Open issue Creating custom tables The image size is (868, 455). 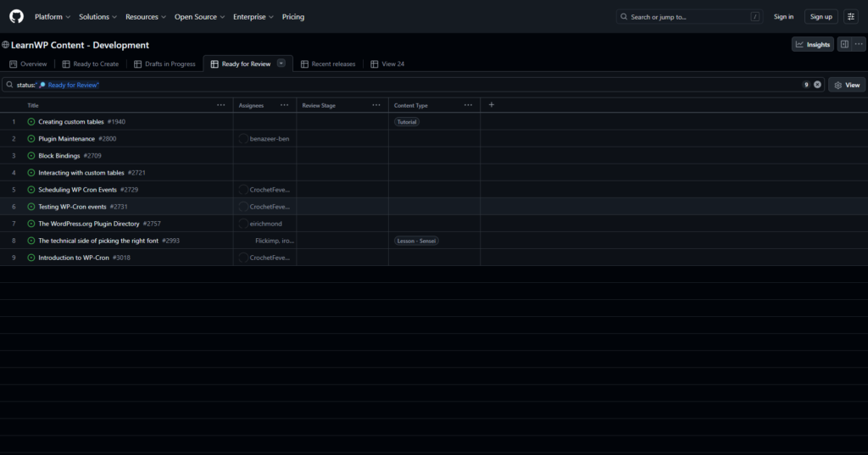click(x=71, y=122)
